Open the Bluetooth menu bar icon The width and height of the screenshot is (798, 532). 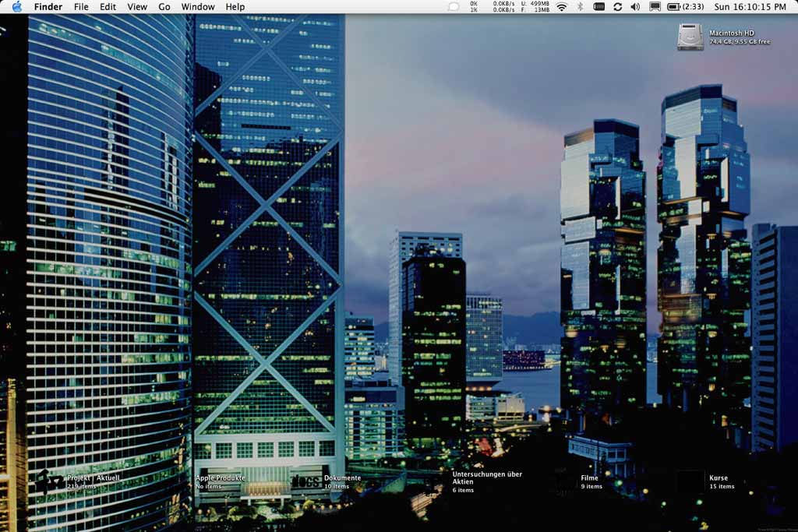point(581,7)
